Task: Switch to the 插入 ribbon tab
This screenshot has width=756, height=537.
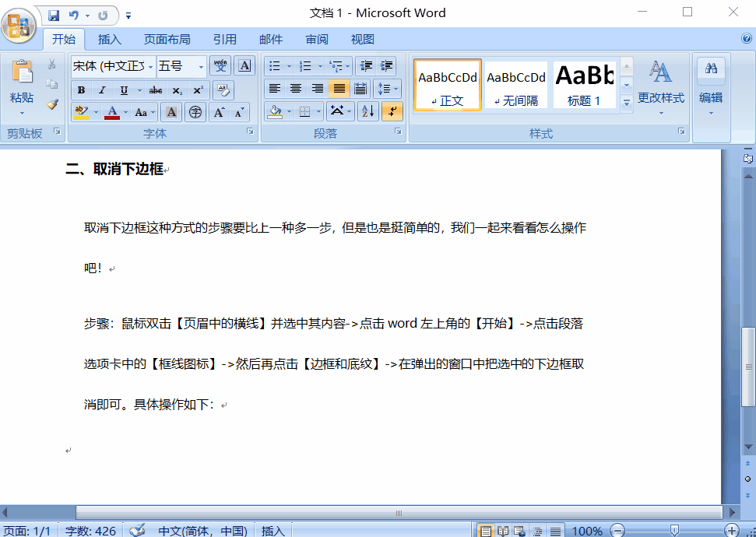Action: click(109, 39)
